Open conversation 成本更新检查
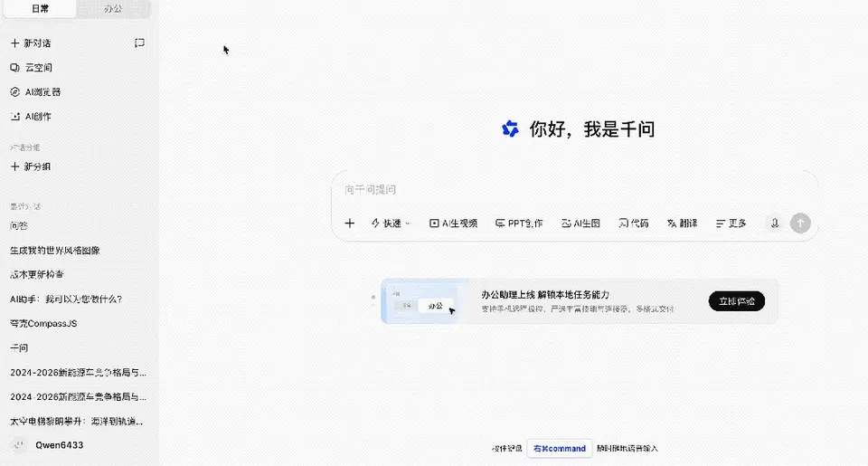This screenshot has height=466, width=868. (36, 274)
